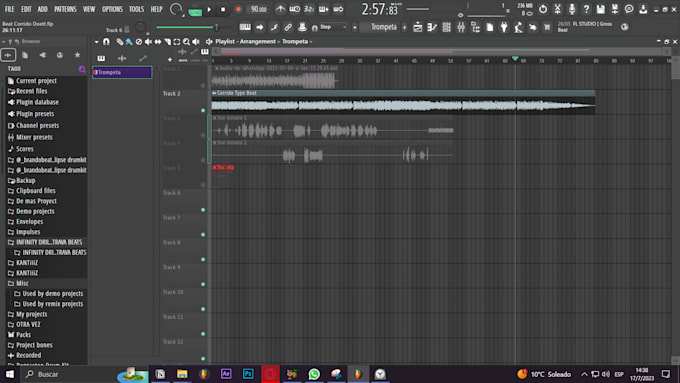Open the browser favorites star tab

pos(77,55)
